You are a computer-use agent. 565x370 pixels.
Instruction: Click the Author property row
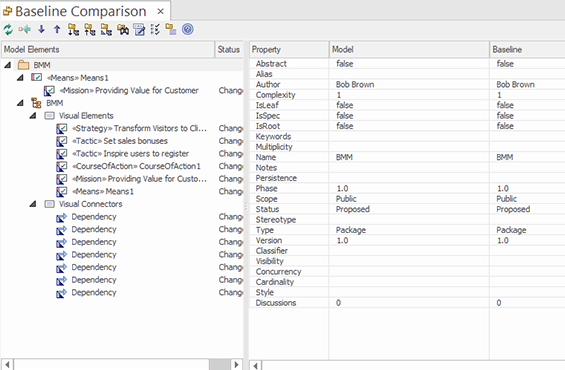407,84
